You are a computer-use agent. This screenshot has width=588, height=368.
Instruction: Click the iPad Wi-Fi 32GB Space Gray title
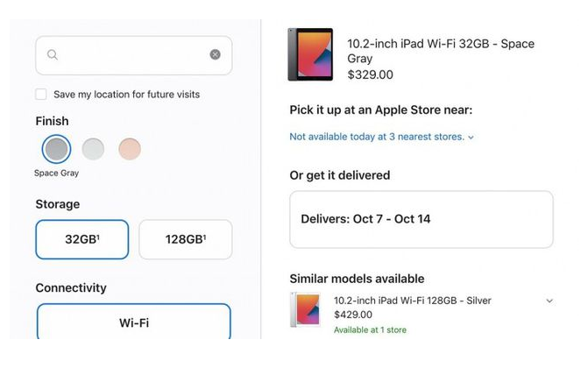440,51
